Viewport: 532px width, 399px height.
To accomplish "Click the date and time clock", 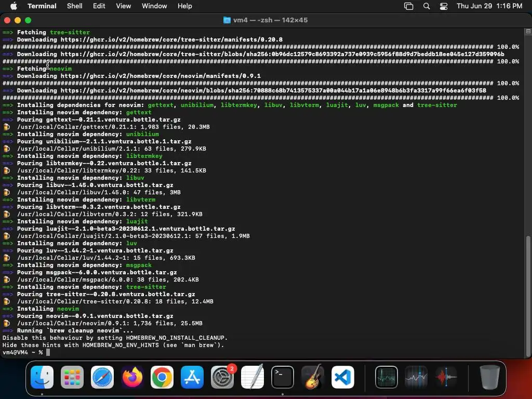I will (489, 6).
